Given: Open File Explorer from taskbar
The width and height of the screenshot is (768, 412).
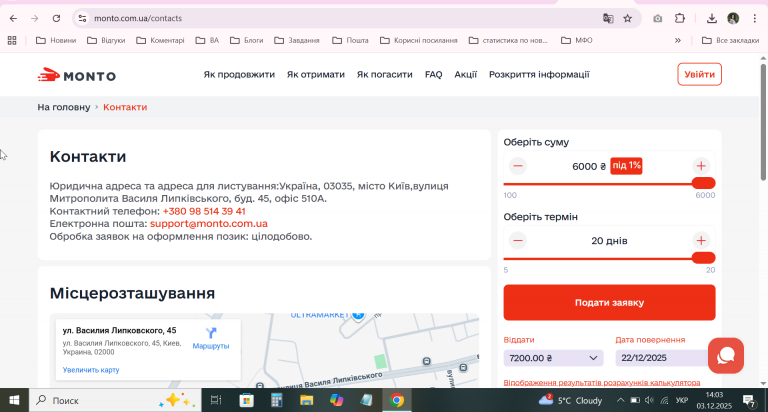Looking at the screenshot, I should (x=307, y=400).
